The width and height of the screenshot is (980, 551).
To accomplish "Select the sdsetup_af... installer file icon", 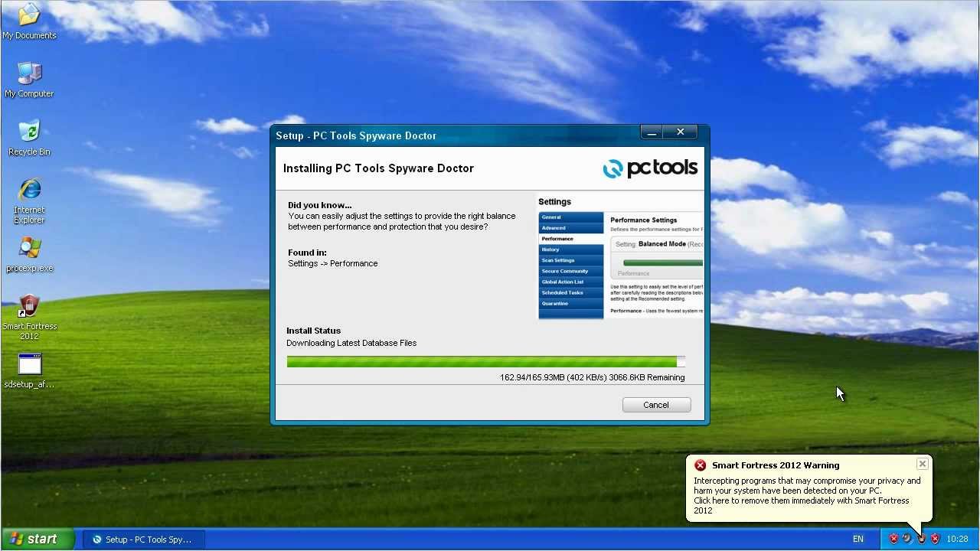I will [29, 371].
